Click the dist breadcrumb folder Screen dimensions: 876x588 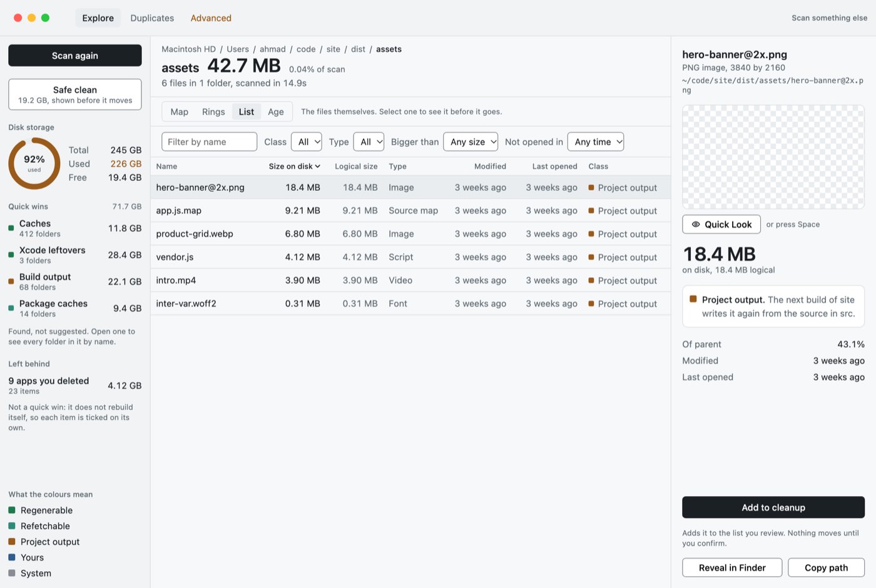pyautogui.click(x=358, y=49)
